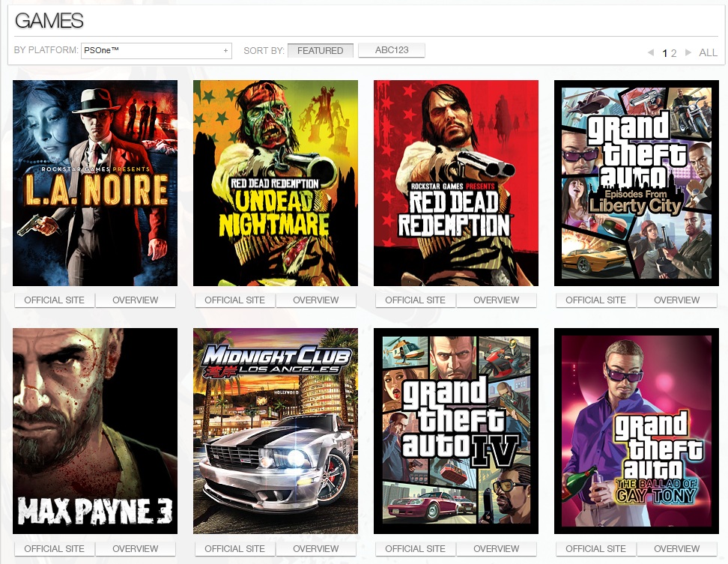The image size is (728, 564).
Task: Open the Undead Nightmare cover thumbnail
Action: click(x=276, y=183)
